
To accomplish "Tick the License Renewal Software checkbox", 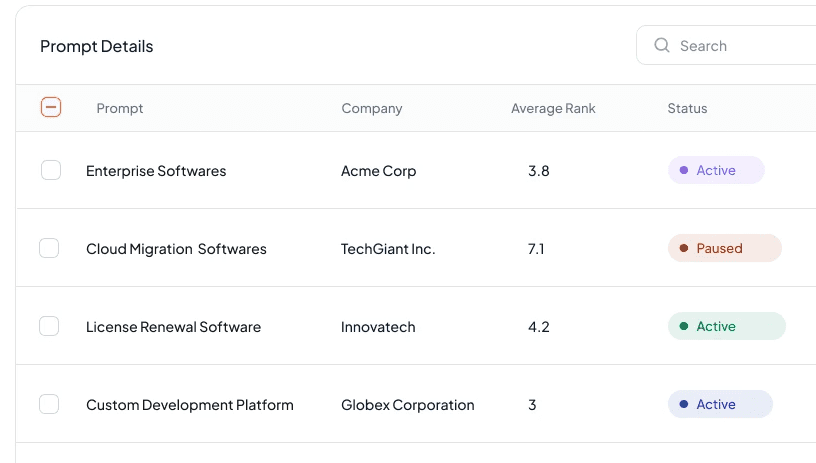I will (x=49, y=326).
